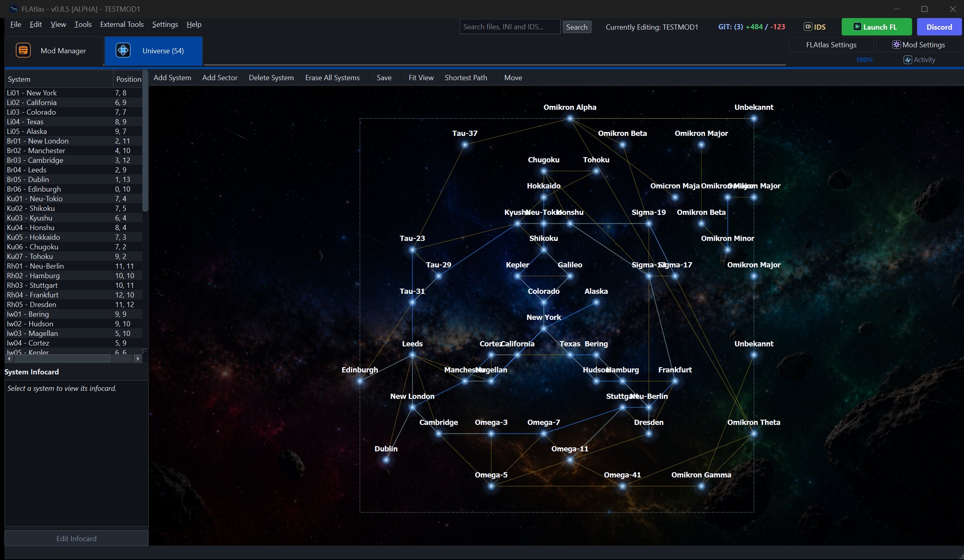Click the Activity pulse icon
This screenshot has height=560, width=964.
tap(908, 60)
